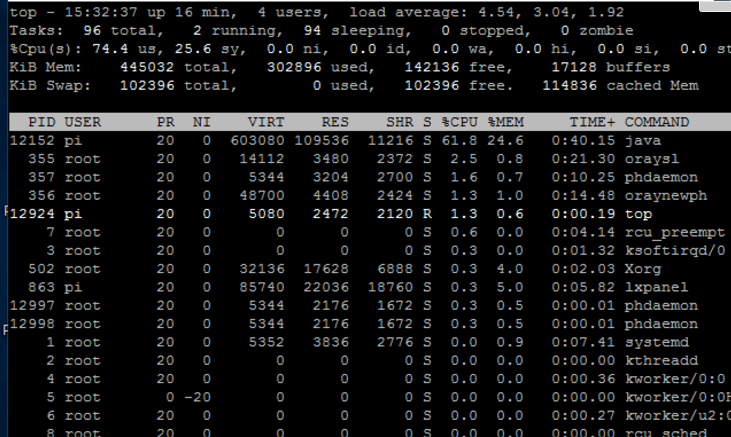Click the 17628 RES value of Xorg
This screenshot has width=731, height=437.
pyautogui.click(x=326, y=269)
